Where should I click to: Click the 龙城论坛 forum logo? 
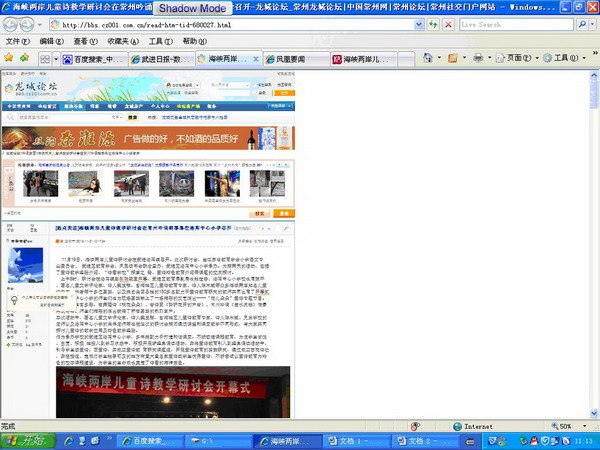click(31, 88)
